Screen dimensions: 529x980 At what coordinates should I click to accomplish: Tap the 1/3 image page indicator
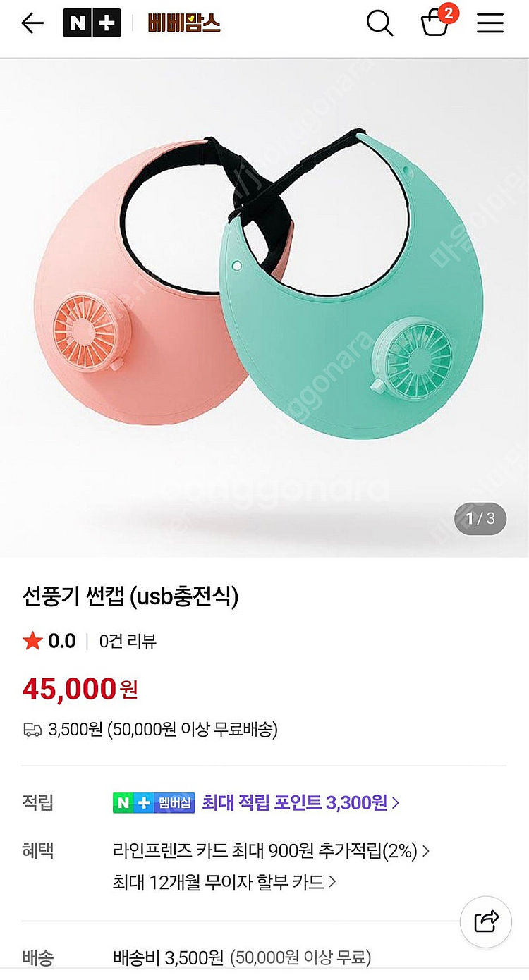[x=480, y=519]
